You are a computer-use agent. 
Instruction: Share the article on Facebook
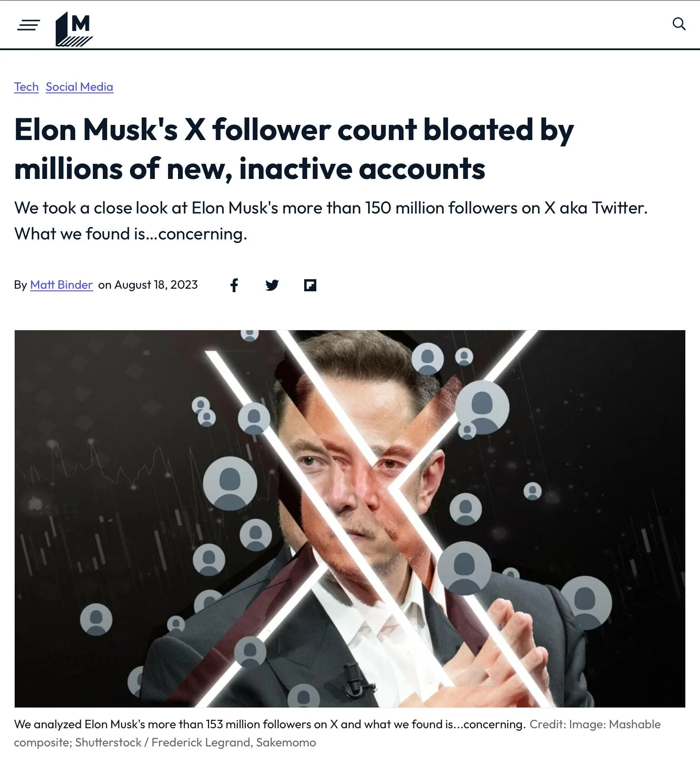(x=234, y=285)
